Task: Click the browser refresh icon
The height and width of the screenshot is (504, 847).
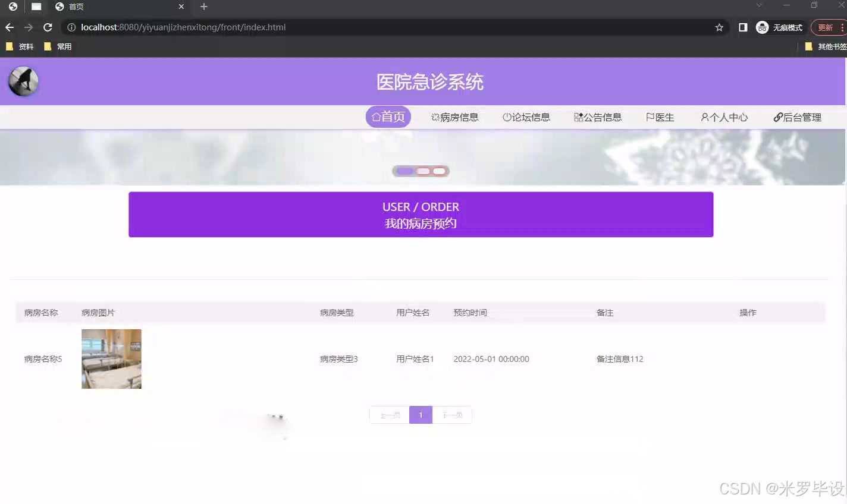Action: 47,27
